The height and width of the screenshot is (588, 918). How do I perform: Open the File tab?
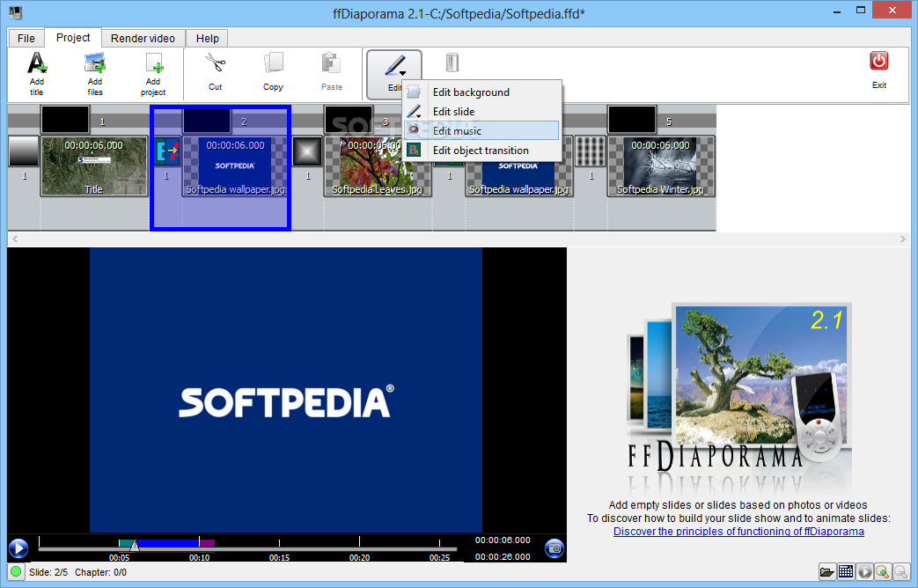[x=26, y=38]
